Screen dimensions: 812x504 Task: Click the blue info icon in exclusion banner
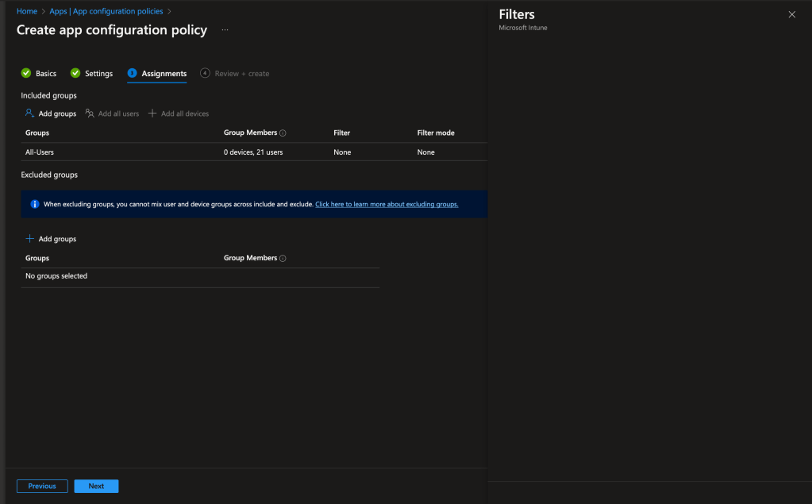35,204
